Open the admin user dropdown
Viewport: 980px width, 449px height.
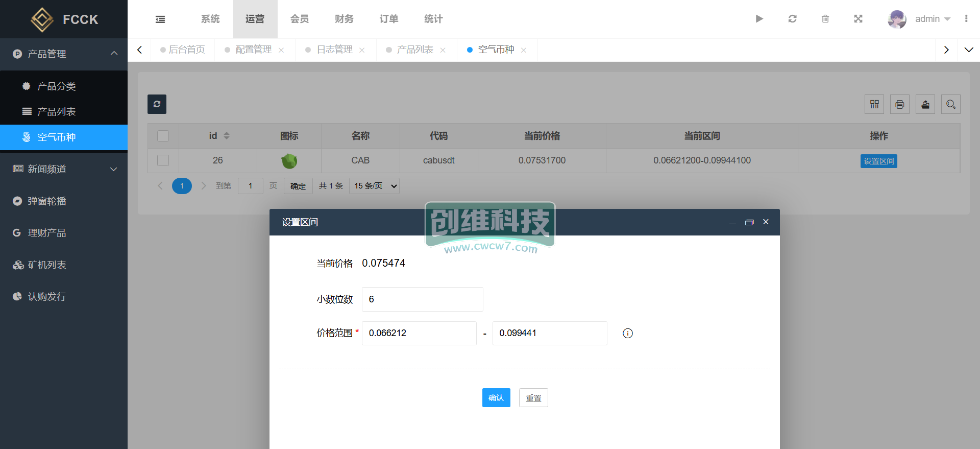[932, 19]
